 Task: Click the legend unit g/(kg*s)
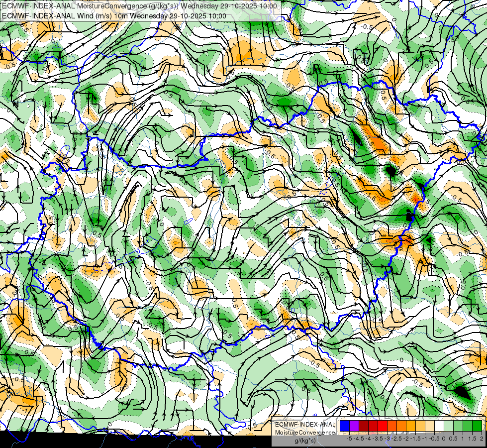click(305, 441)
